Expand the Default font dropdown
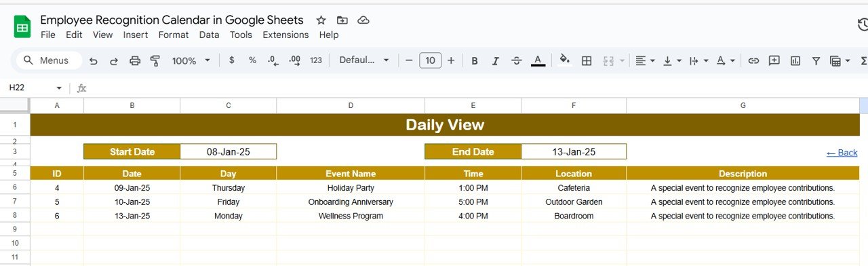This screenshot has width=868, height=266. point(365,60)
